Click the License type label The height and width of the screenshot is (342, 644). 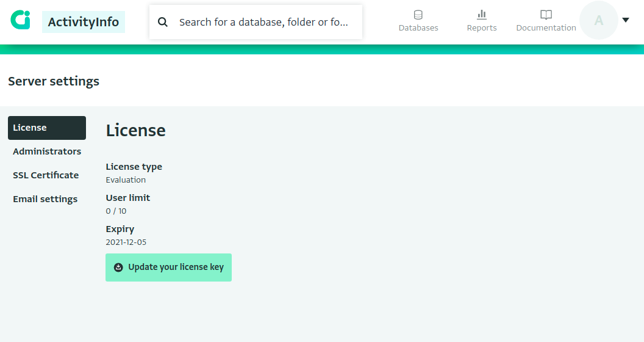click(134, 167)
